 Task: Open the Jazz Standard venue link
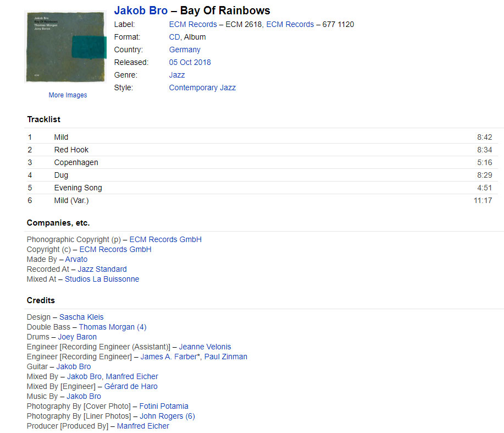coord(102,269)
